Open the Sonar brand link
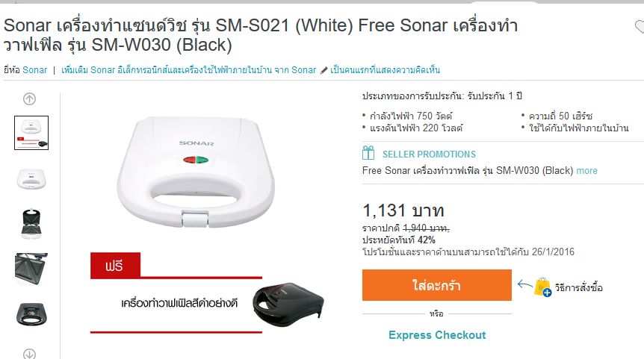The height and width of the screenshot is (359, 644). pos(35,70)
